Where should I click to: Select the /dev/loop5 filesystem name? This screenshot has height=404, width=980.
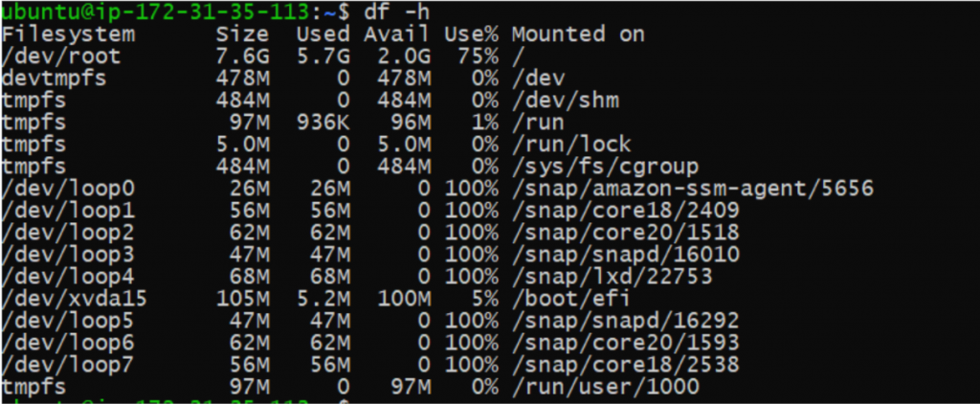click(x=68, y=321)
